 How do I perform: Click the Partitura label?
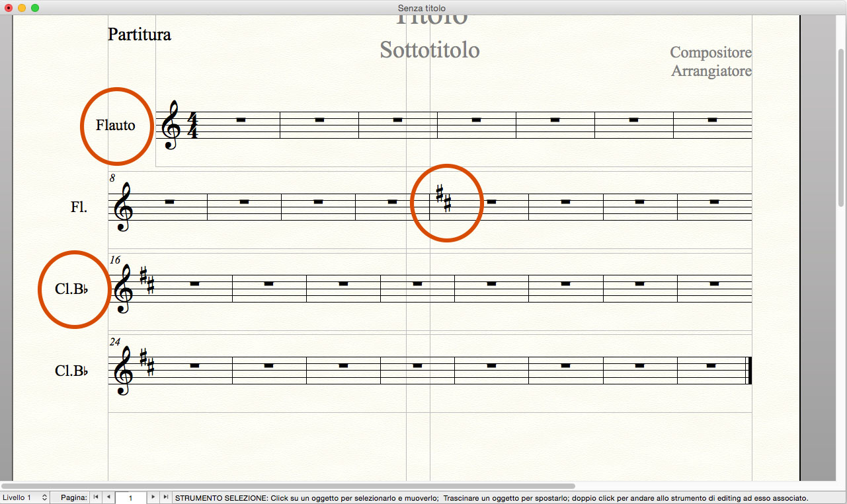click(140, 34)
